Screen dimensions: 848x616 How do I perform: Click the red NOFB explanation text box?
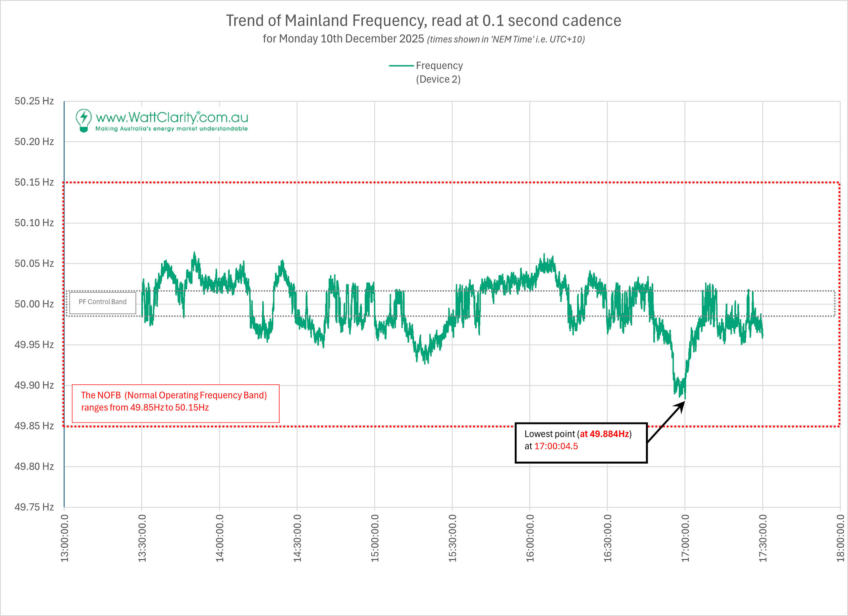click(175, 403)
